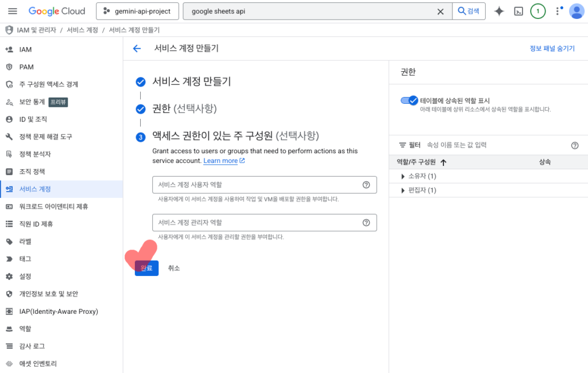
Task: Click the 완료 button
Action: pyautogui.click(x=146, y=268)
